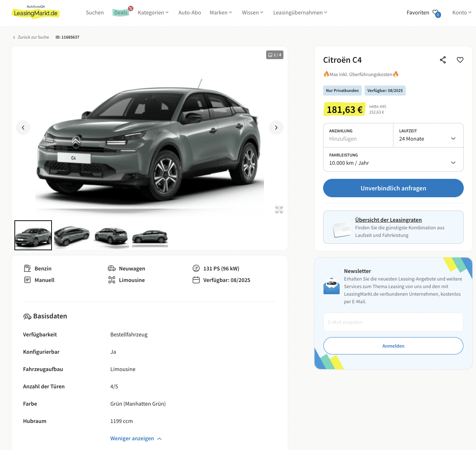Viewport: 476px width, 450px height.
Task: Click the Limousine body type icon
Action: point(112,280)
